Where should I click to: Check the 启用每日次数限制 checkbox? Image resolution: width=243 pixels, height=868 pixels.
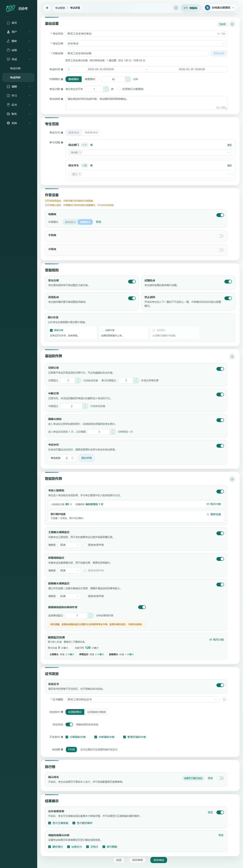(119, 89)
